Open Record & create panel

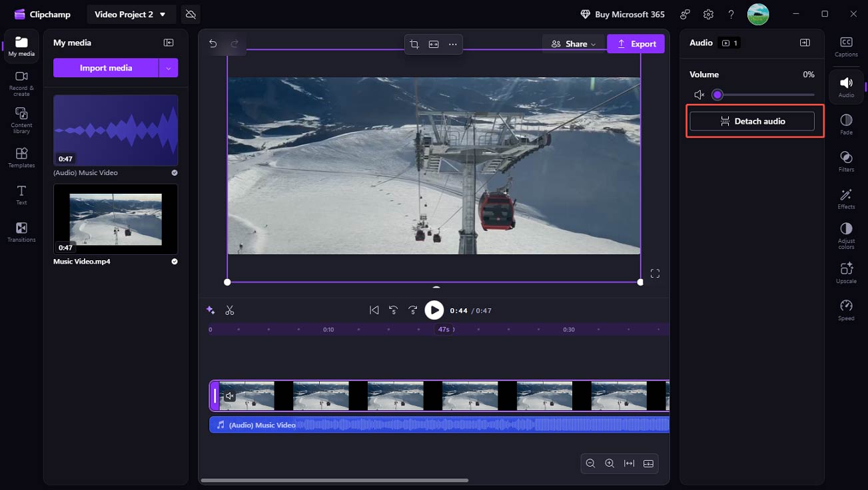click(x=21, y=84)
